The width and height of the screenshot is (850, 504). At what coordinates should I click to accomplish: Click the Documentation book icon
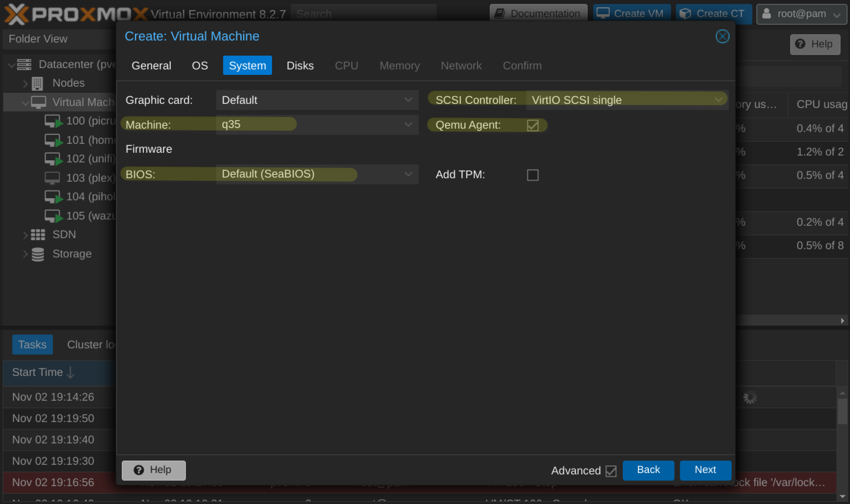pos(499,14)
